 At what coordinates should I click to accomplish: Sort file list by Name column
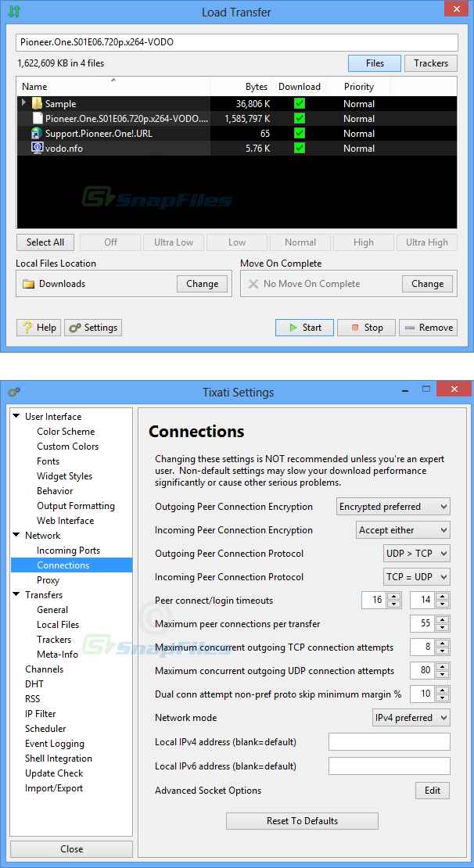tap(113, 86)
